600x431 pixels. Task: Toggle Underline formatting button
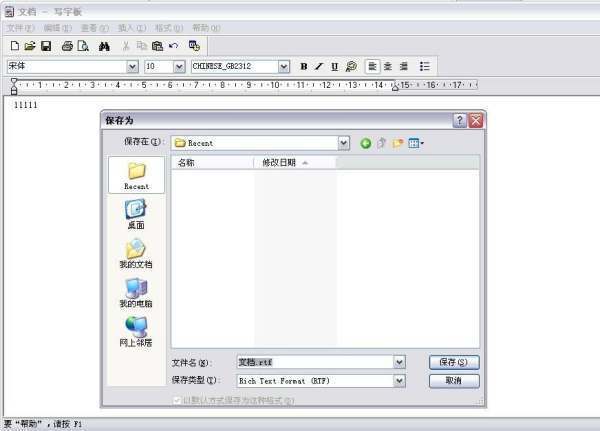(334, 67)
